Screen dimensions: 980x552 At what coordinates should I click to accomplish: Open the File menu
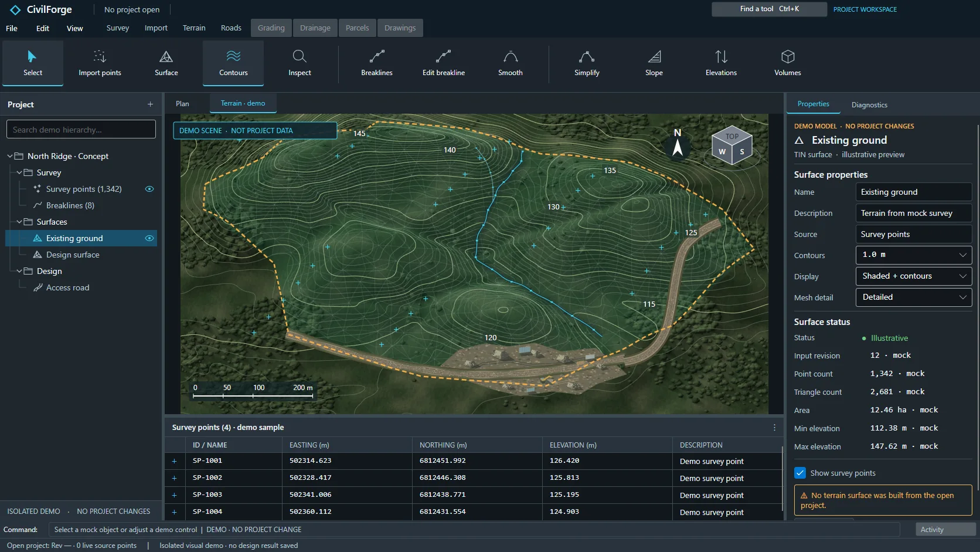(12, 28)
